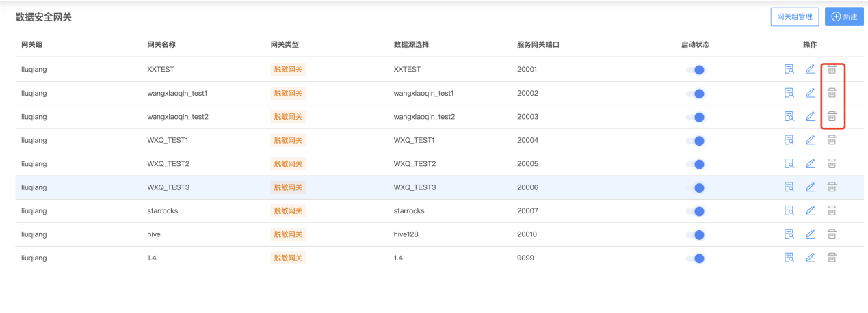Screen dimensions: 868x313
Task: Edit the WXQ_TEST3 gateway
Action: coord(810,187)
